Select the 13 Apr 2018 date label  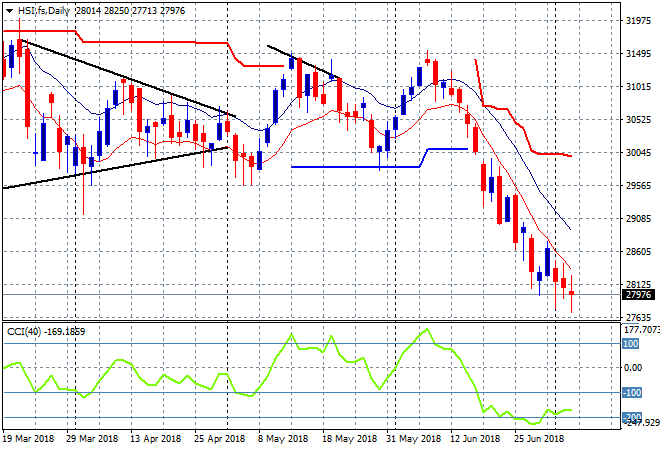155,439
